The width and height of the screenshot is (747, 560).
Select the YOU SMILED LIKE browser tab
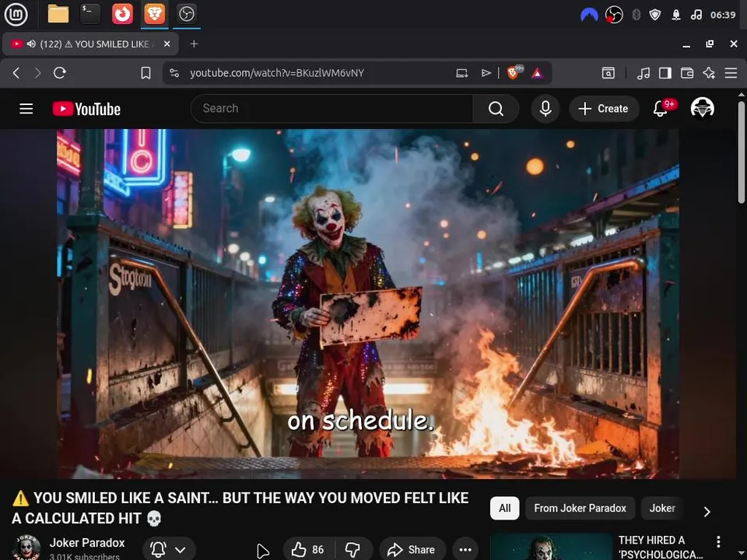[90, 44]
